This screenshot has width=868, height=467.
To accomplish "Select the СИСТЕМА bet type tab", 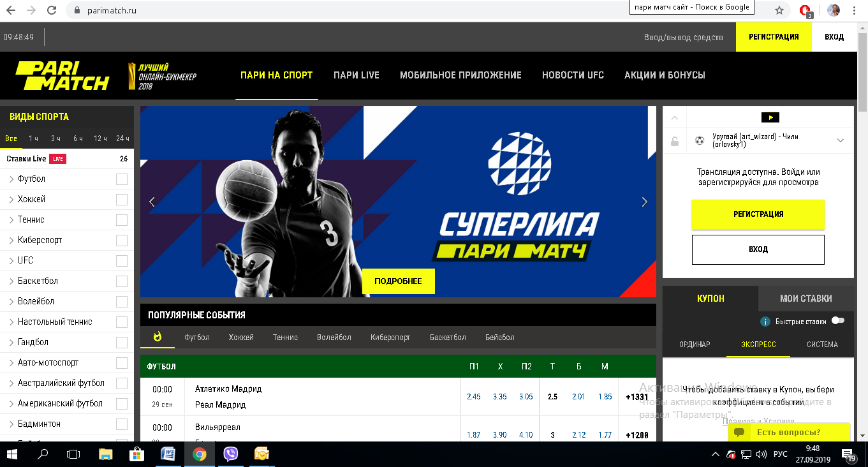I will 822,345.
